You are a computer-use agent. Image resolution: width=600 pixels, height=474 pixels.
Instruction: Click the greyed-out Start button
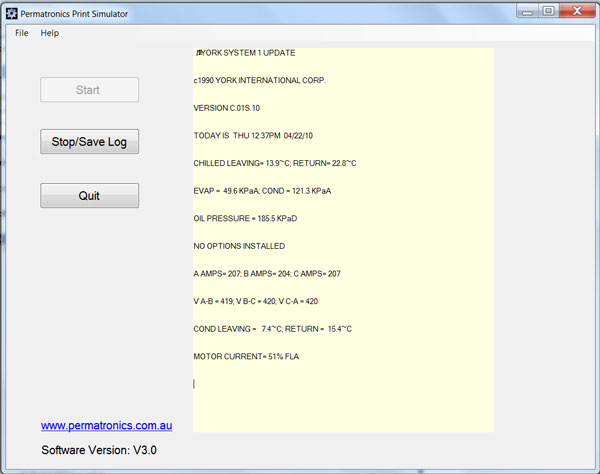(90, 90)
